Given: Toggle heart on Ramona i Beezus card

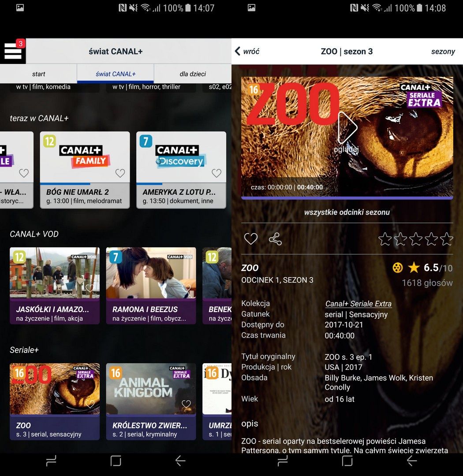Looking at the screenshot, I should 186,288.
